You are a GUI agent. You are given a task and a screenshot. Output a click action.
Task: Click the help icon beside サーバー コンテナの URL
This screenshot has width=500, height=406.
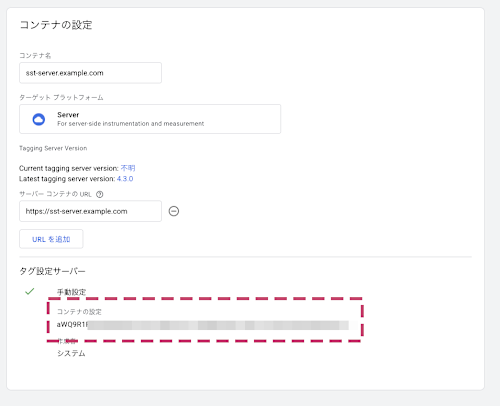[x=99, y=194]
